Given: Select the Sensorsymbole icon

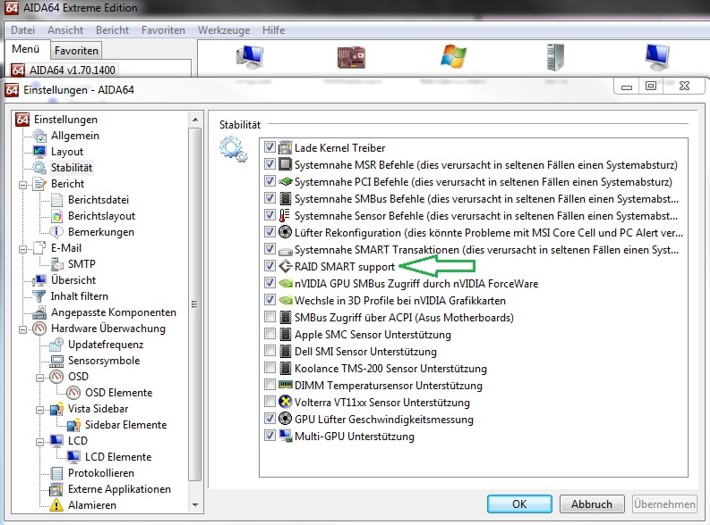Looking at the screenshot, I should [x=57, y=361].
